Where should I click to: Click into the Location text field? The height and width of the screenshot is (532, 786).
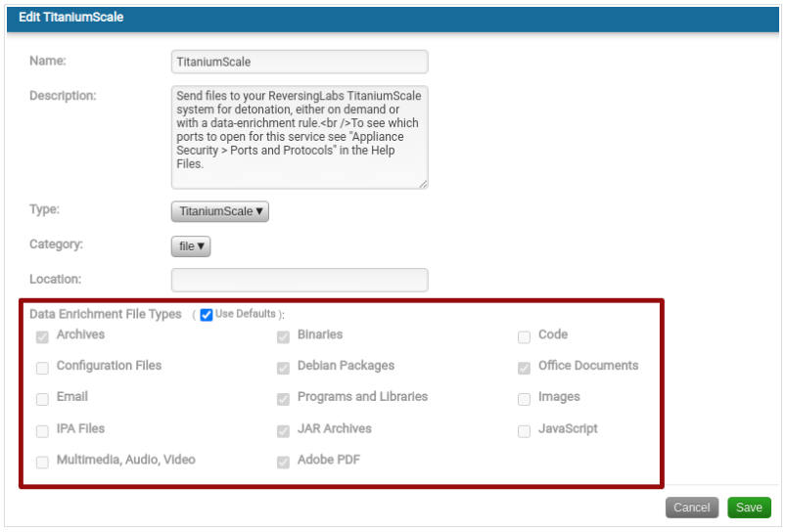coord(300,280)
